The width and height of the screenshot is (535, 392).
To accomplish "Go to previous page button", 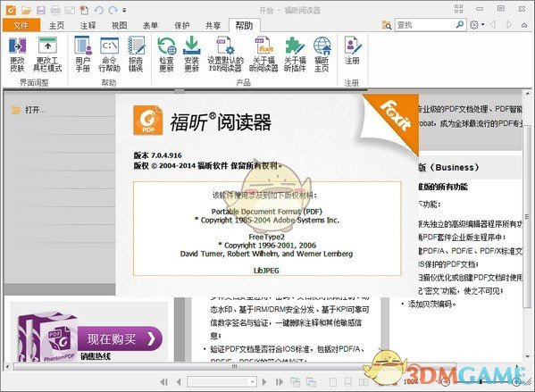I will coord(179,382).
